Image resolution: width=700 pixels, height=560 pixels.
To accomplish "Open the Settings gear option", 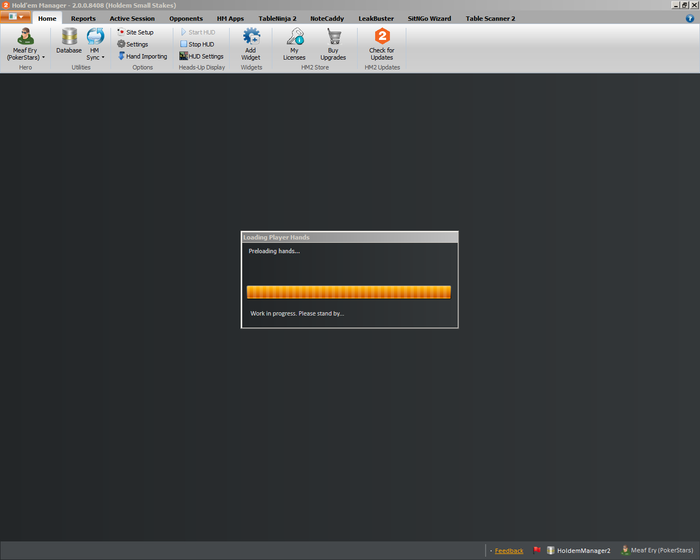I will tap(133, 44).
